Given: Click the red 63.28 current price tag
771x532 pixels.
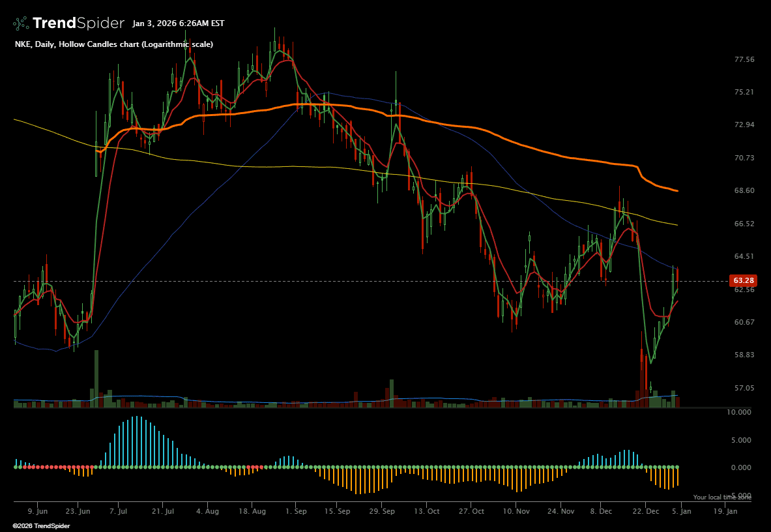Looking at the screenshot, I should 744,280.
